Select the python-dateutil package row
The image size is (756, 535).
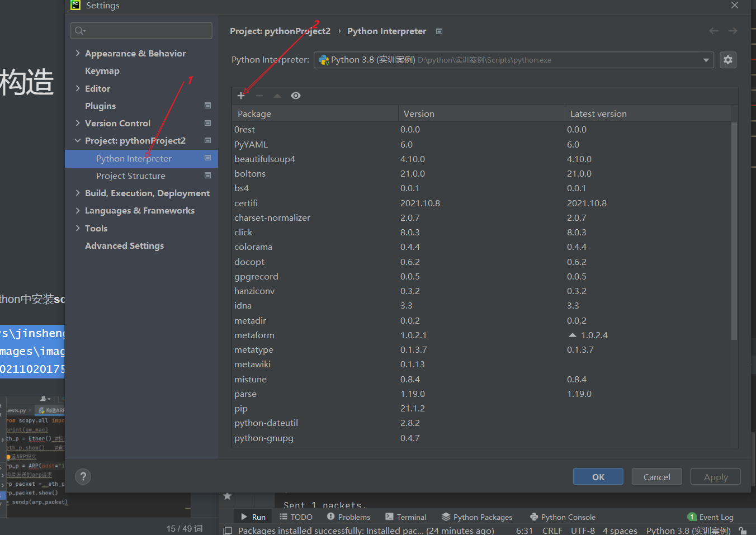coord(481,423)
